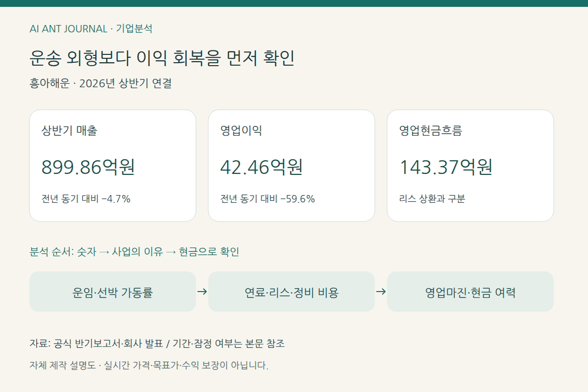Select the value '42.46억원'
This screenshot has height=392, width=588.
point(262,167)
